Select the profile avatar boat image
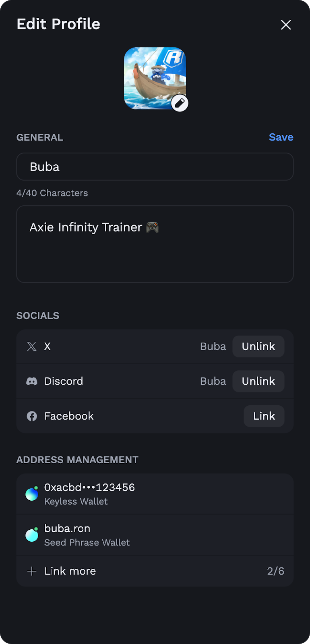Viewport: 310px width, 644px height. tap(155, 78)
